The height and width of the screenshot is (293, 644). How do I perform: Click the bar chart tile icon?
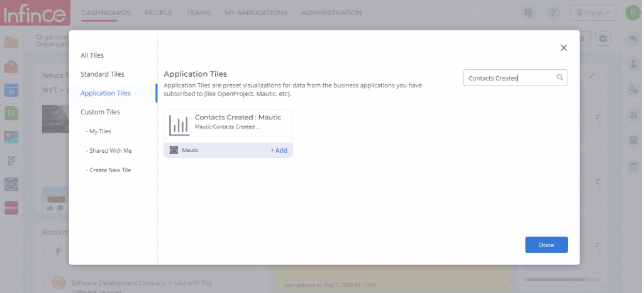[x=179, y=126]
